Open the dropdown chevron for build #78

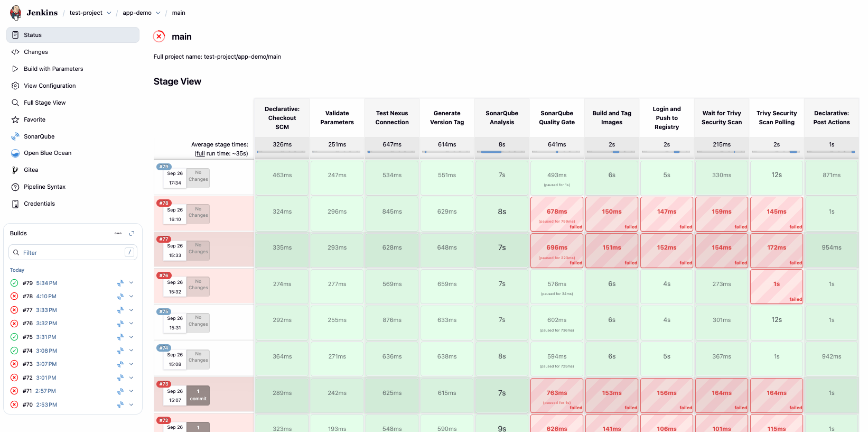132,296
